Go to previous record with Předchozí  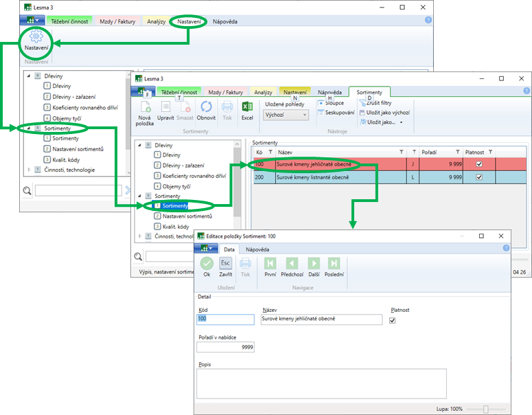292,263
